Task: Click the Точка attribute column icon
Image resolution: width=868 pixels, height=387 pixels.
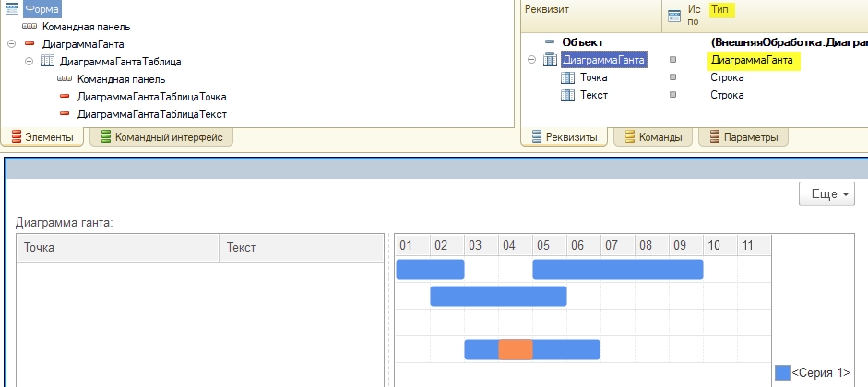Action: [x=568, y=77]
